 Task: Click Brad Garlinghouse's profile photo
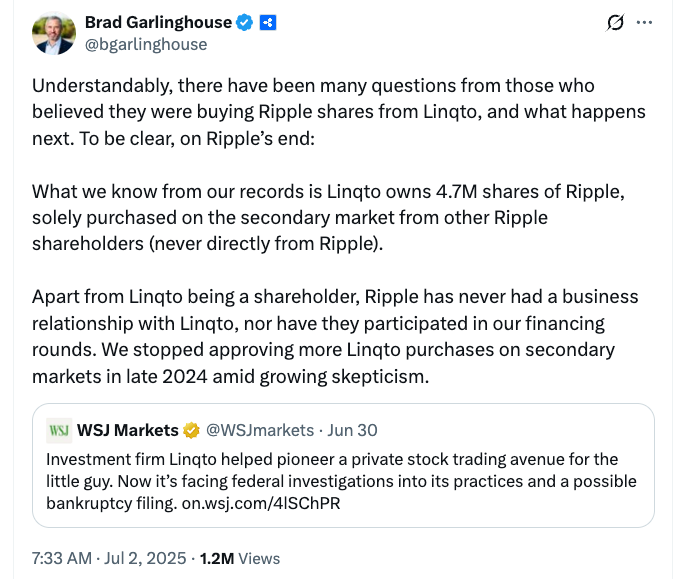52,33
